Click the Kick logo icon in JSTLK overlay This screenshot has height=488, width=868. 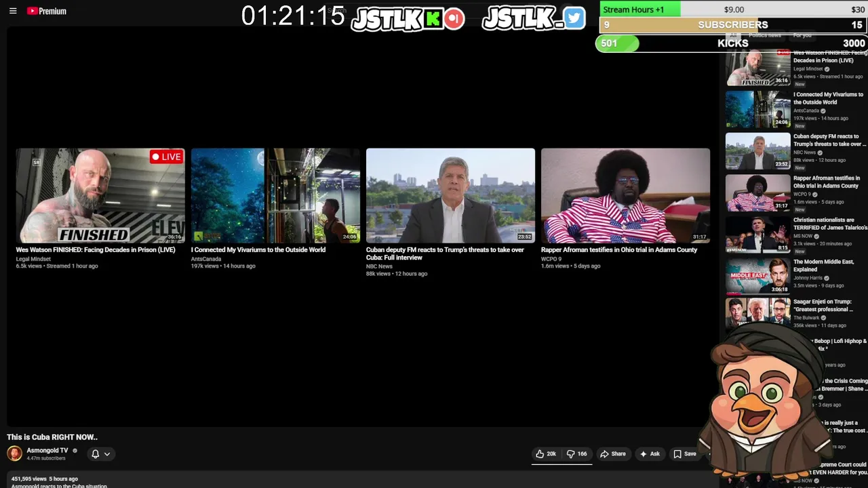pyautogui.click(x=433, y=18)
